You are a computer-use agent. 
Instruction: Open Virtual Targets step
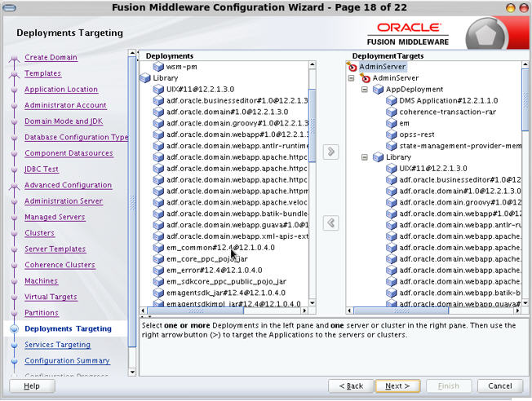coord(51,296)
